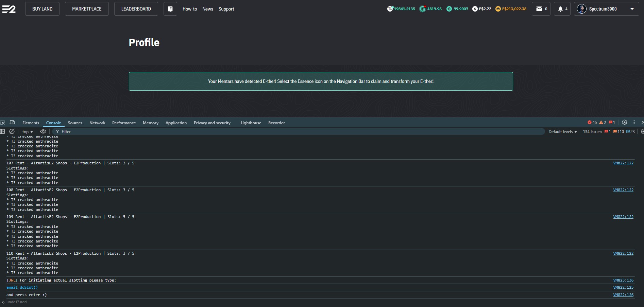Image resolution: width=644 pixels, height=307 pixels.
Task: Open notifications bell icon
Action: point(560,9)
